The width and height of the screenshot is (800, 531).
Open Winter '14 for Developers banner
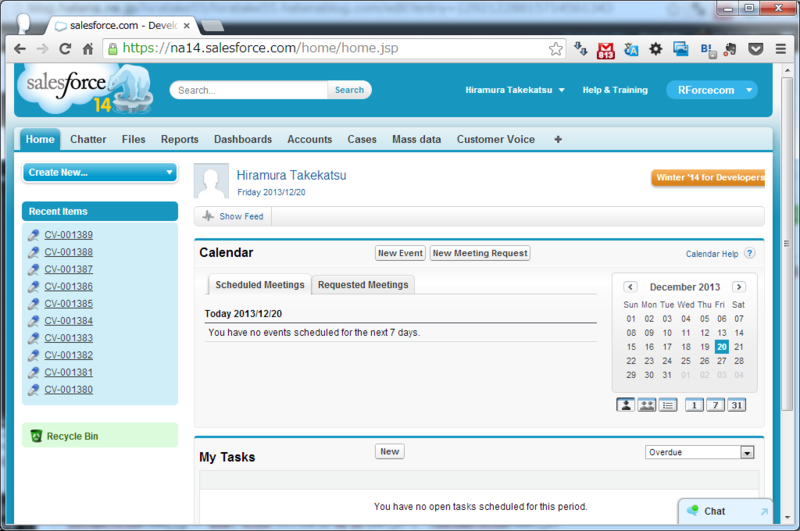coord(708,178)
